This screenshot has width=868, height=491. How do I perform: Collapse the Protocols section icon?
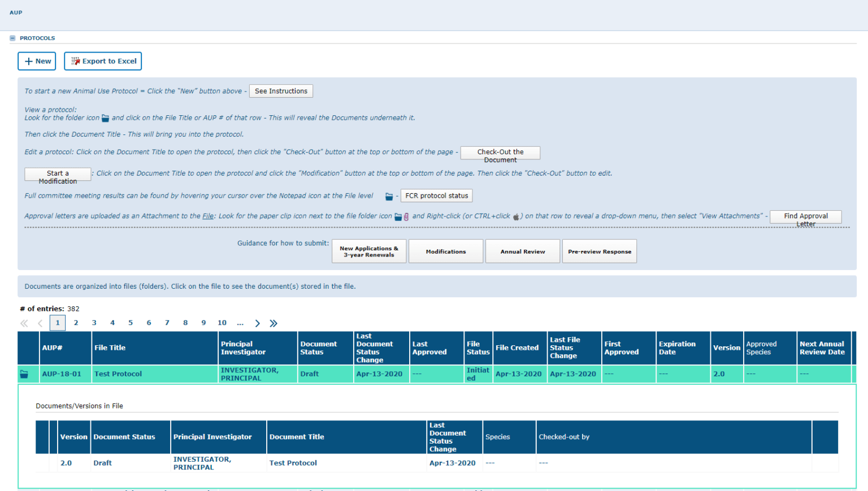(12, 38)
